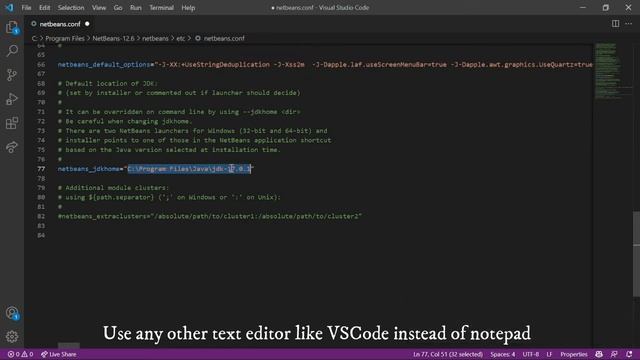Expand the Program Files breadcrumb
Image resolution: width=640 pixels, height=360 pixels.
[64, 38]
